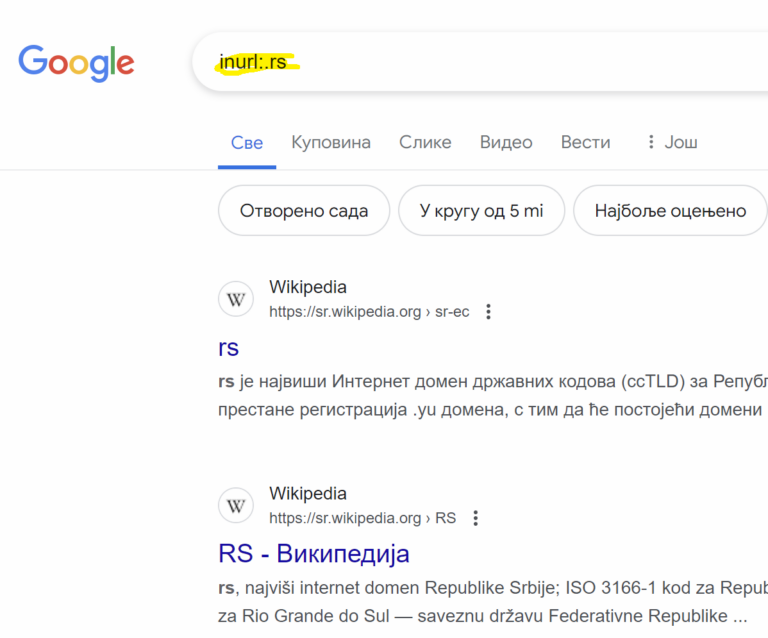
Task: Open more options for the RS result
Action: 475,518
